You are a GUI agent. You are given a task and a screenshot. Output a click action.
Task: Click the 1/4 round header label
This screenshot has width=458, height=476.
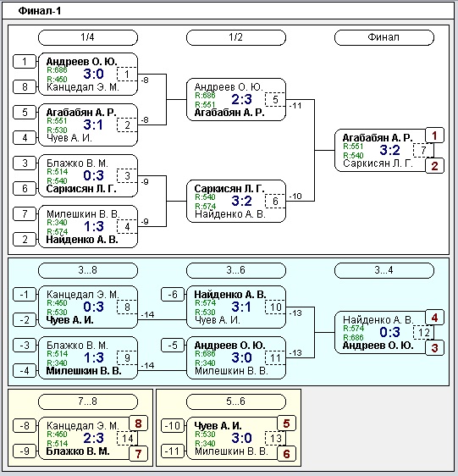(88, 37)
